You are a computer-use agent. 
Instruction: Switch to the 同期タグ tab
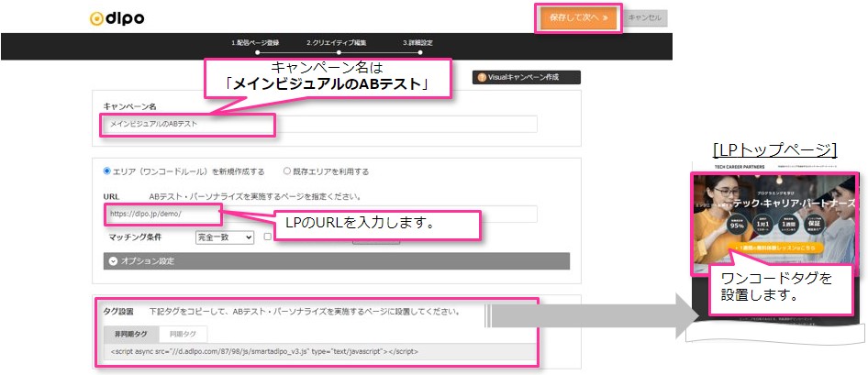coord(183,334)
